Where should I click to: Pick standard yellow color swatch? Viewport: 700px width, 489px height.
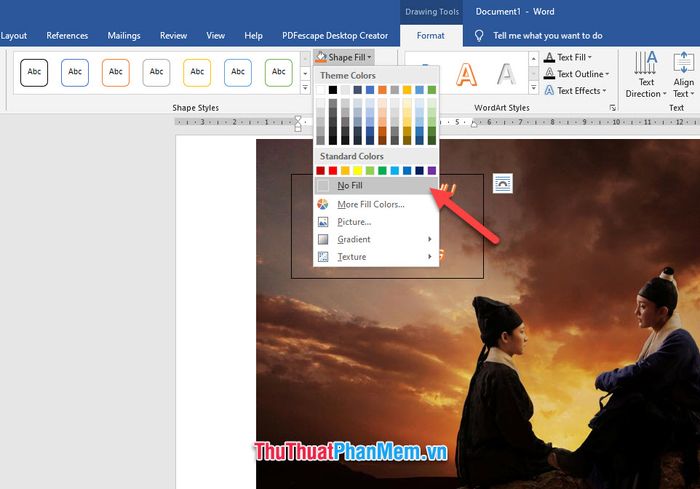358,171
